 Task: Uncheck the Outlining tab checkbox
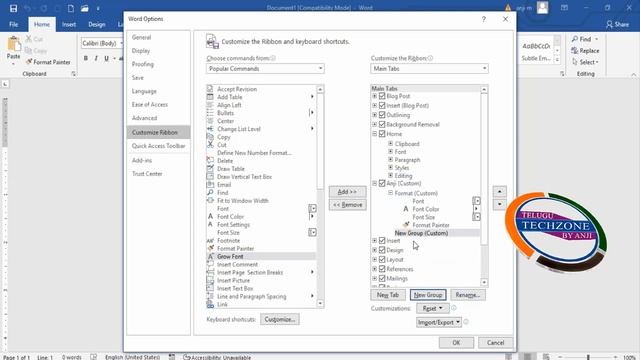pos(382,115)
